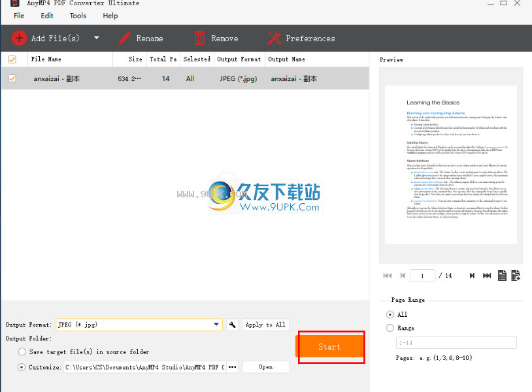Open Preferences via the tools icon
This screenshot has height=392, width=532.
[x=274, y=38]
